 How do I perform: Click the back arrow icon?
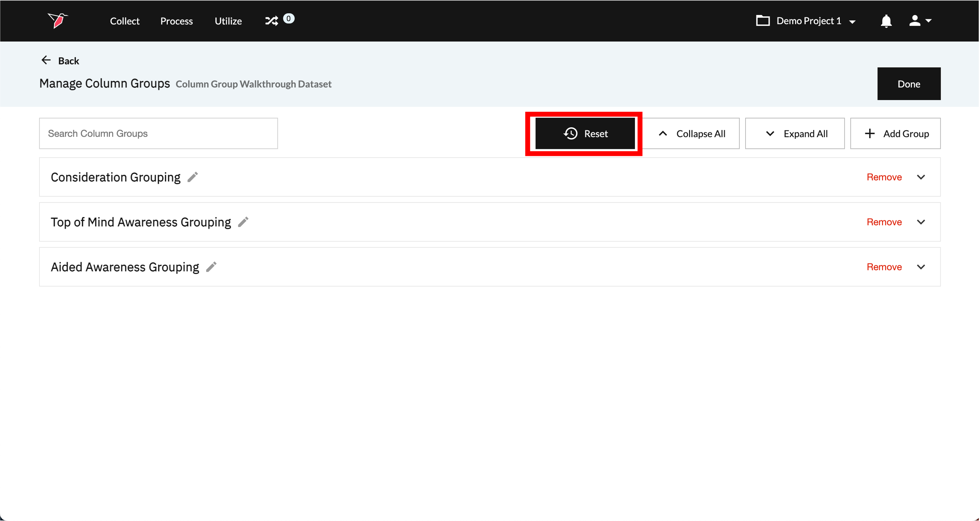tap(46, 60)
